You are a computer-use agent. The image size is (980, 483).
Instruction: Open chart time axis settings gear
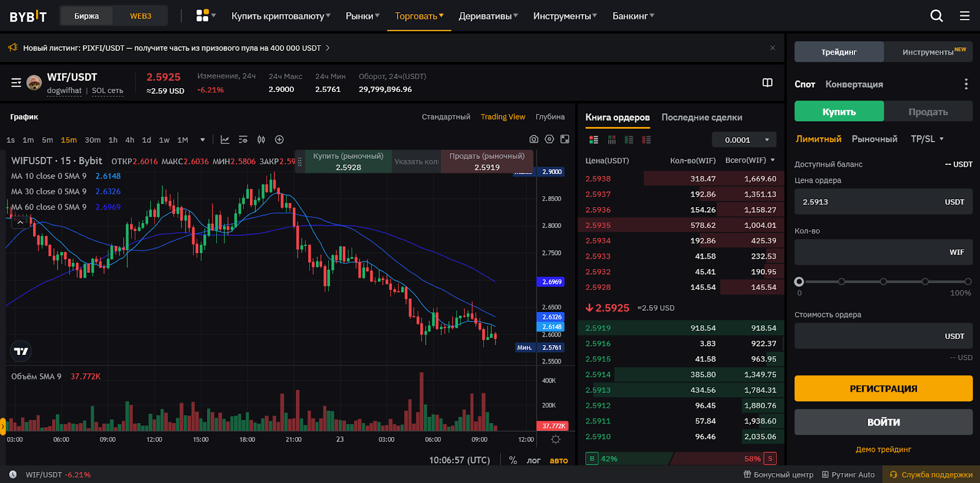(x=556, y=439)
